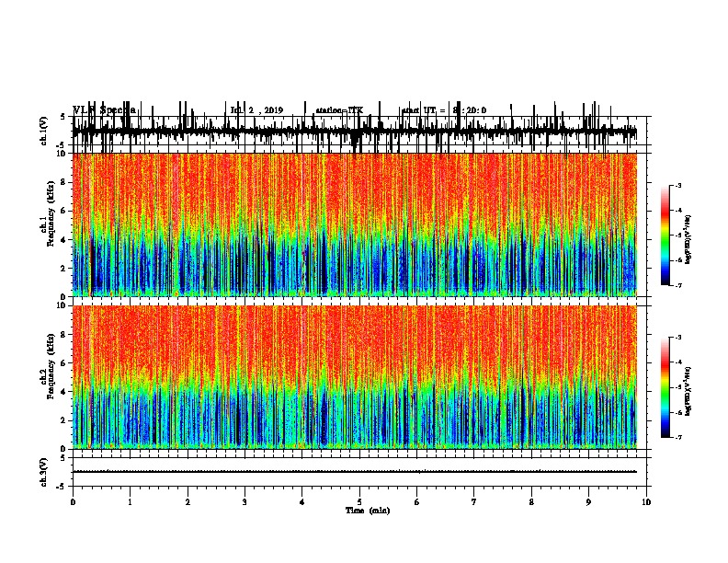Click the ch.1 frequency tick label "2"
728x563 pixels.
tap(64, 268)
